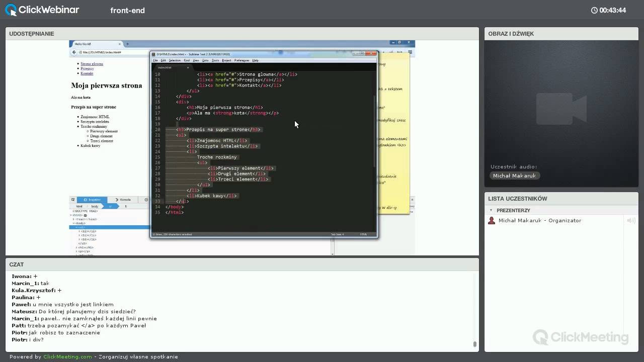The image size is (644, 362).
Task: Click the ul breadcrumb in the inspector
Action: (110, 206)
